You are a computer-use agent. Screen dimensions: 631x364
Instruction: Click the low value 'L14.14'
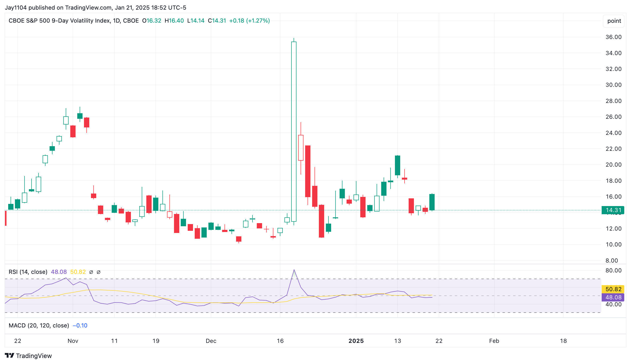pyautogui.click(x=196, y=20)
